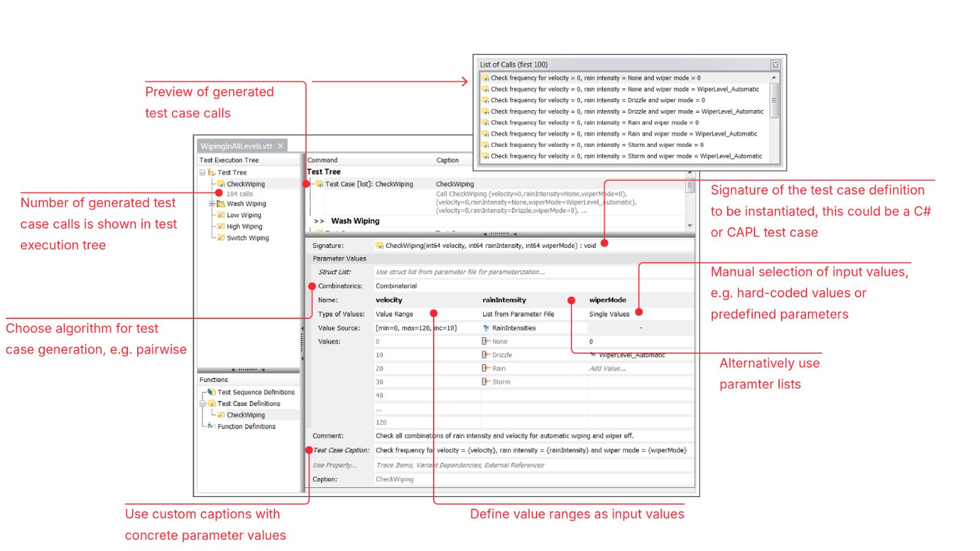Click the Functions panel header
Screen dimensions: 980x551
click(249, 380)
